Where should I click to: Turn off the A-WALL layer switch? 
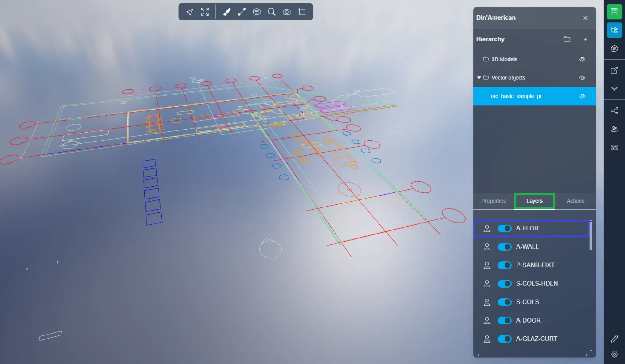[x=505, y=247]
